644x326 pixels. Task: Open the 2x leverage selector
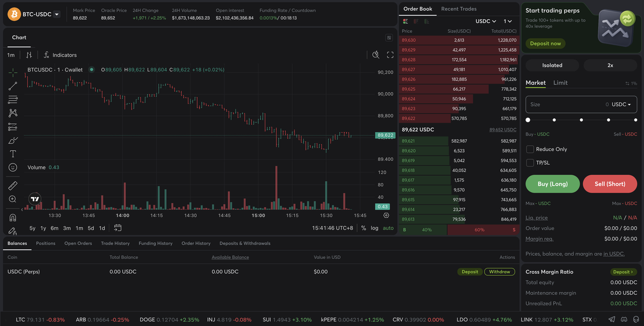point(610,65)
